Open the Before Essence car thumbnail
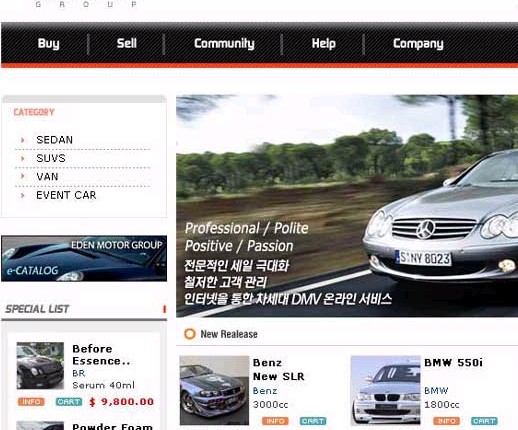Viewport: 518px width, 430px height. coord(40,365)
